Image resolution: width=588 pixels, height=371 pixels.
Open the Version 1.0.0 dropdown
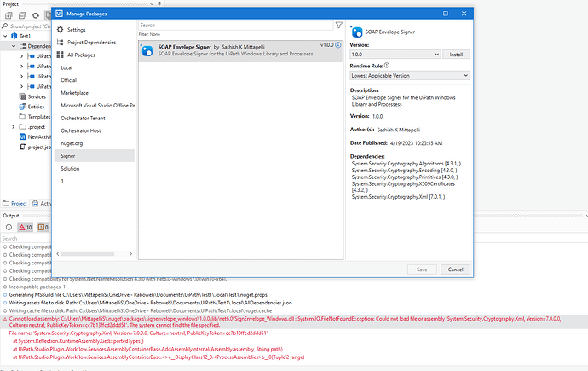[395, 55]
